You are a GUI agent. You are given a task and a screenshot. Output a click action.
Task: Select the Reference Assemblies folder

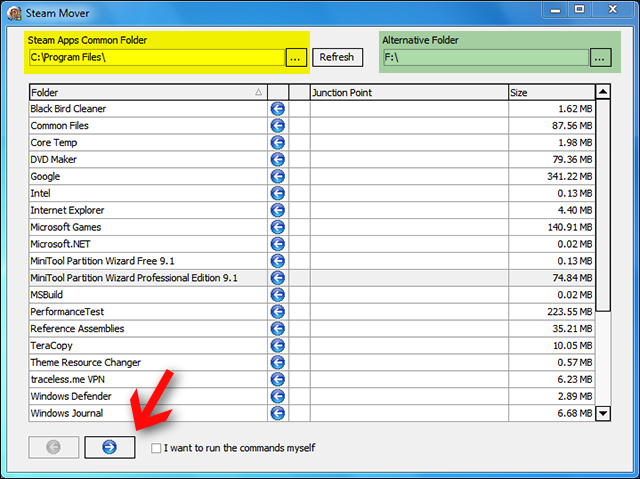[x=149, y=328]
